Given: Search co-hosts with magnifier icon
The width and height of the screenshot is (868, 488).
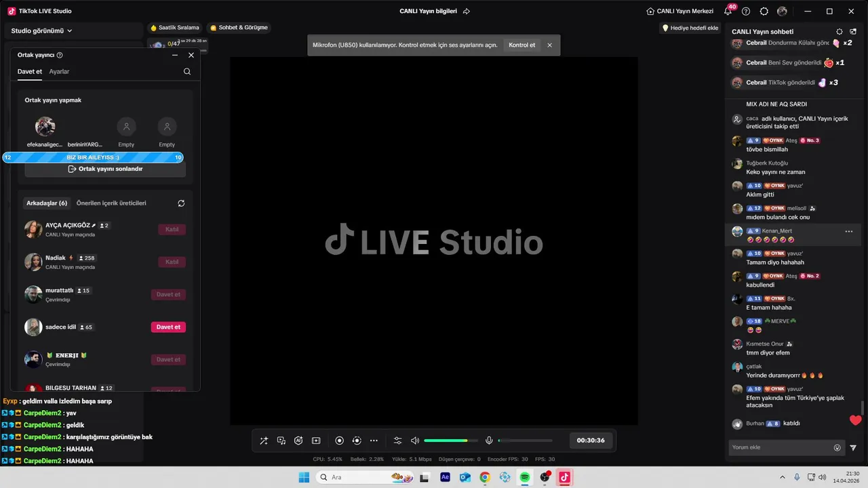Looking at the screenshot, I should coord(187,72).
